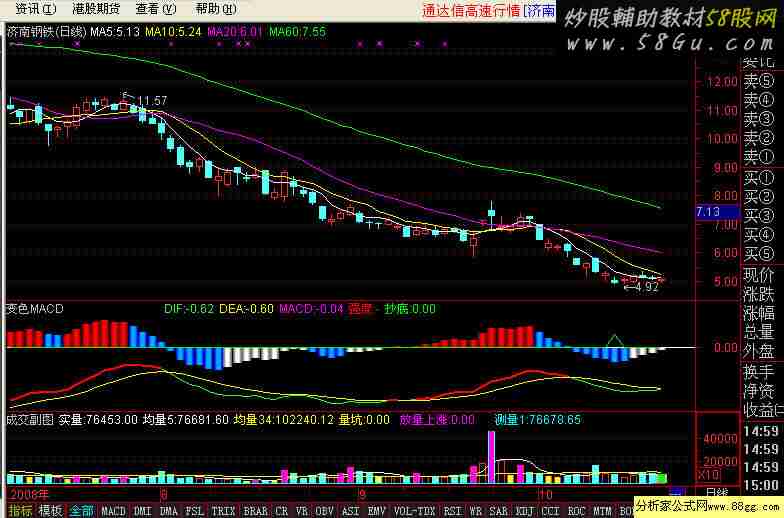Open the 查看(V) menu

pos(156,8)
